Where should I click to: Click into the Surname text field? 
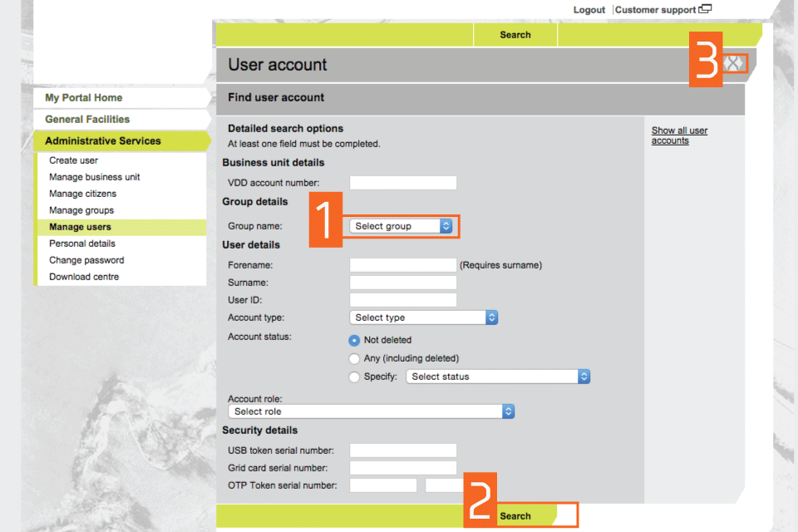coord(403,283)
